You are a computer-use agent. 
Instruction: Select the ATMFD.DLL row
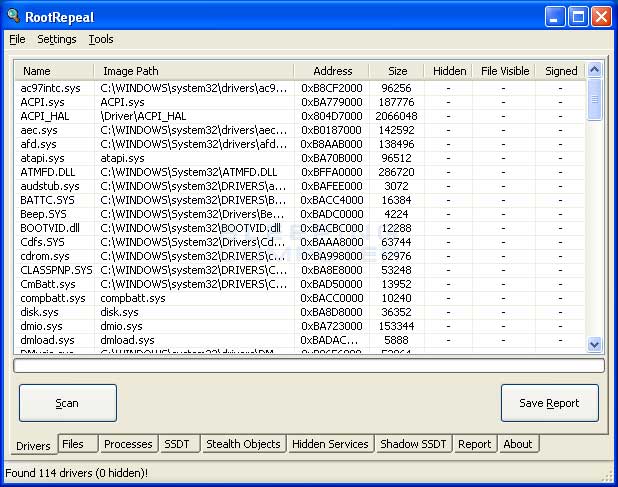[300, 172]
